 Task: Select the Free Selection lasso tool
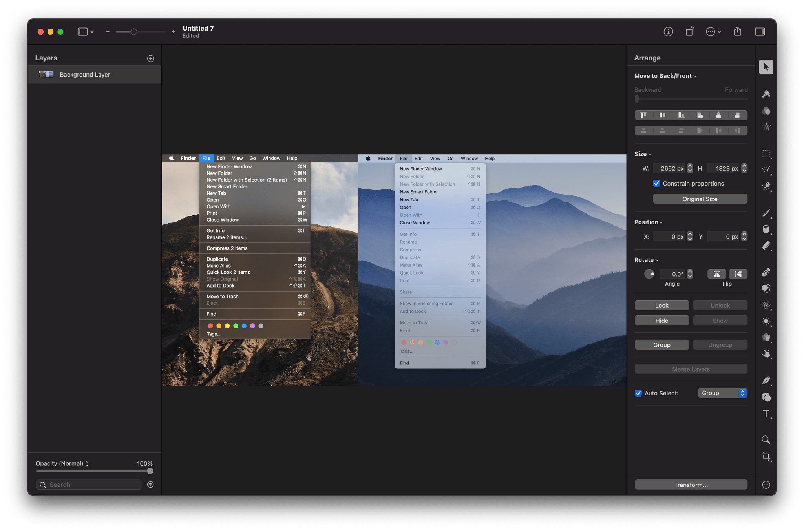click(x=766, y=169)
